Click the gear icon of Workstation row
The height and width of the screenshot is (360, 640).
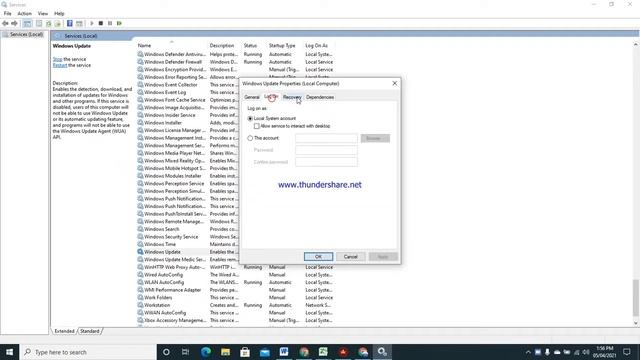click(x=140, y=305)
